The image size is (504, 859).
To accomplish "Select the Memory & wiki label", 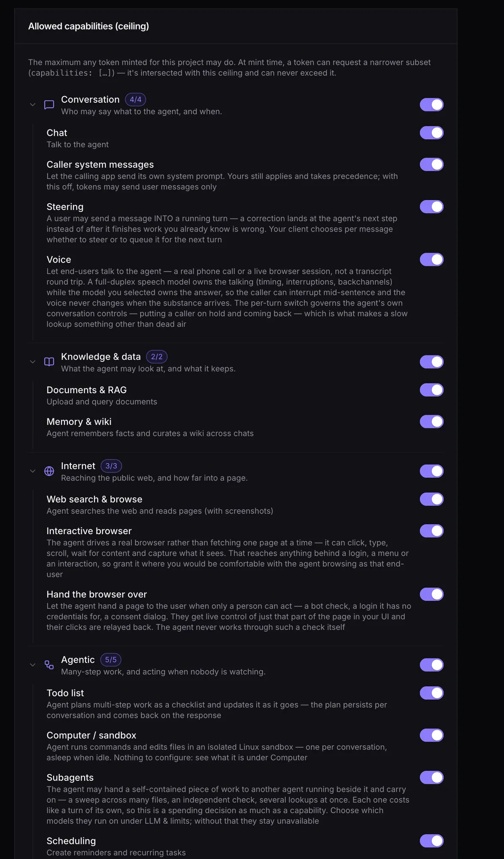I will (79, 422).
